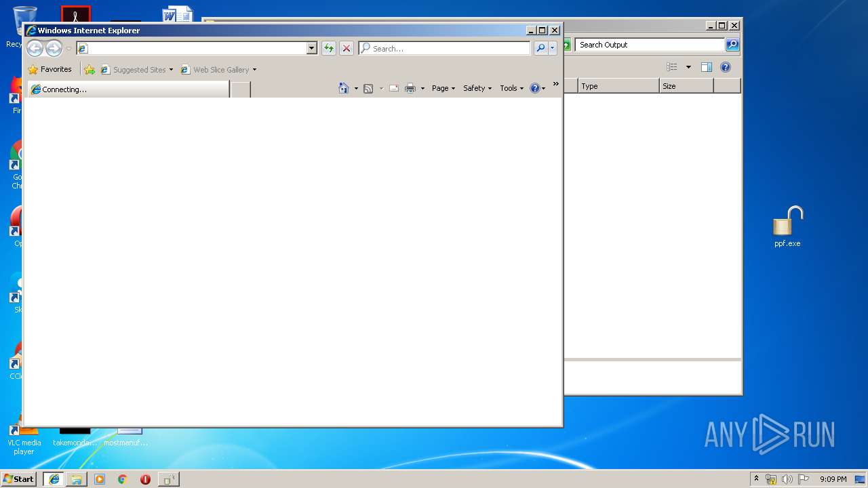Toggle preview pane icon in Explorer window
Image resolution: width=868 pixels, height=488 pixels.
pos(707,67)
